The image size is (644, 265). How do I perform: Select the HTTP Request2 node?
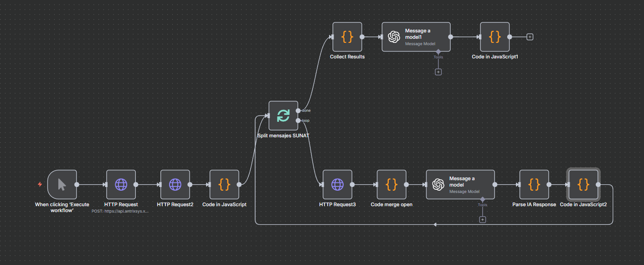click(175, 185)
